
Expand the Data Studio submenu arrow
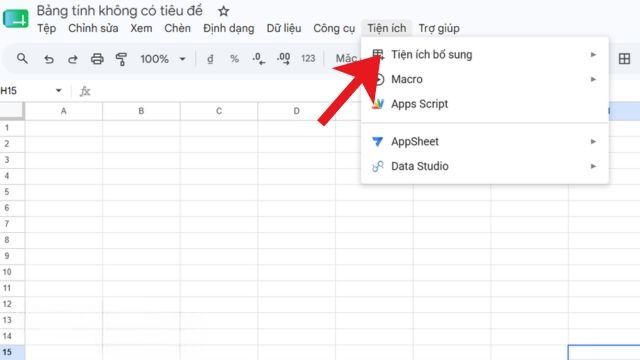click(x=593, y=166)
